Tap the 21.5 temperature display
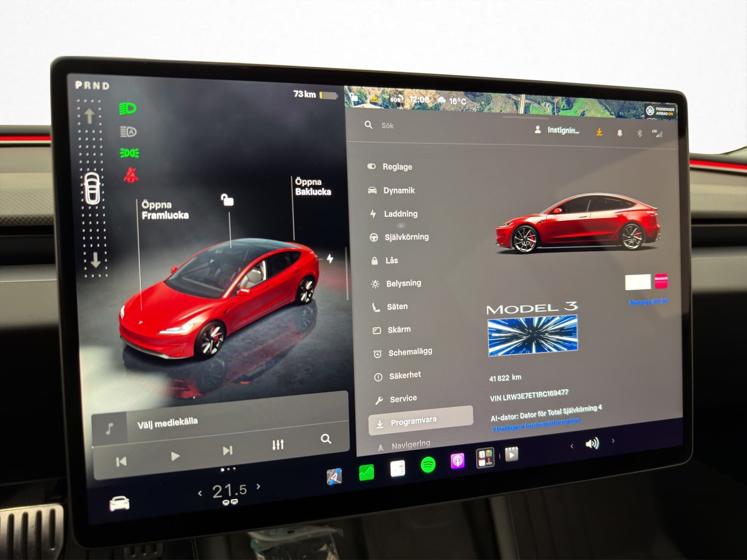This screenshot has width=747, height=560. (229, 491)
